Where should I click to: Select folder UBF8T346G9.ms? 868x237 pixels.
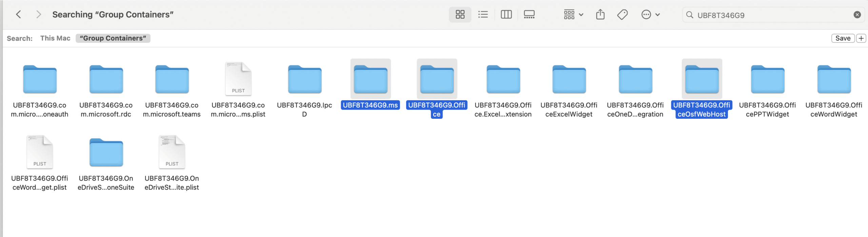tap(371, 79)
